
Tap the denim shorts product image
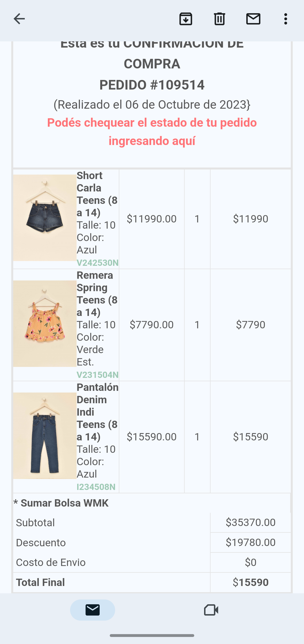tap(45, 218)
